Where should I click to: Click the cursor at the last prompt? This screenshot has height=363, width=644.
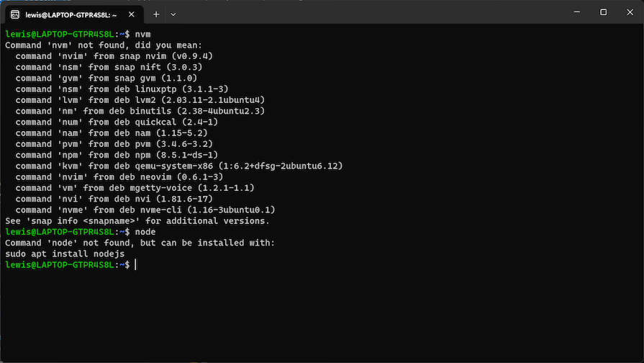(x=135, y=265)
